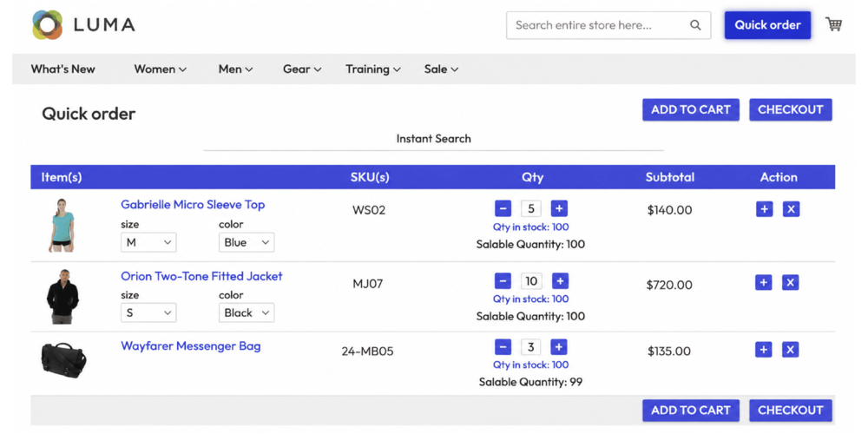Expand the Training menu

(373, 69)
